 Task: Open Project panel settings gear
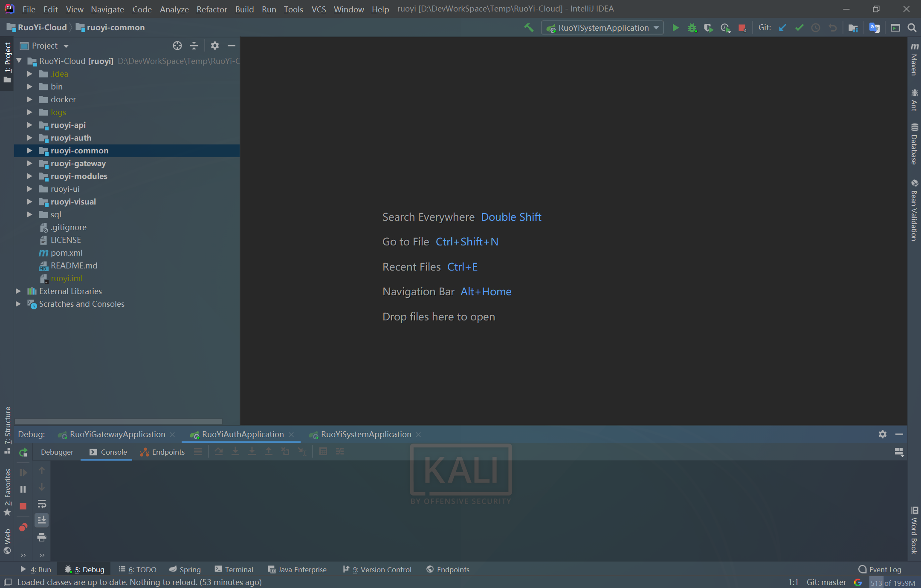coord(215,46)
